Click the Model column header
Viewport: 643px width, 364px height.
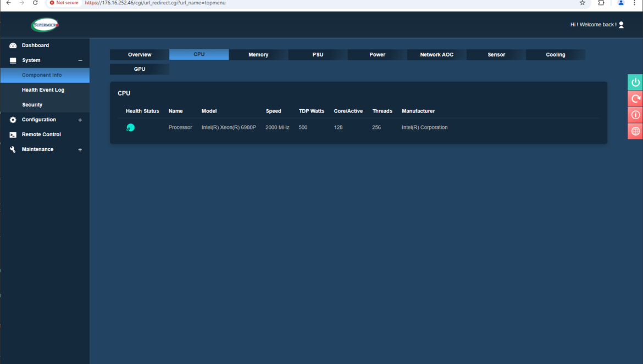click(x=209, y=111)
